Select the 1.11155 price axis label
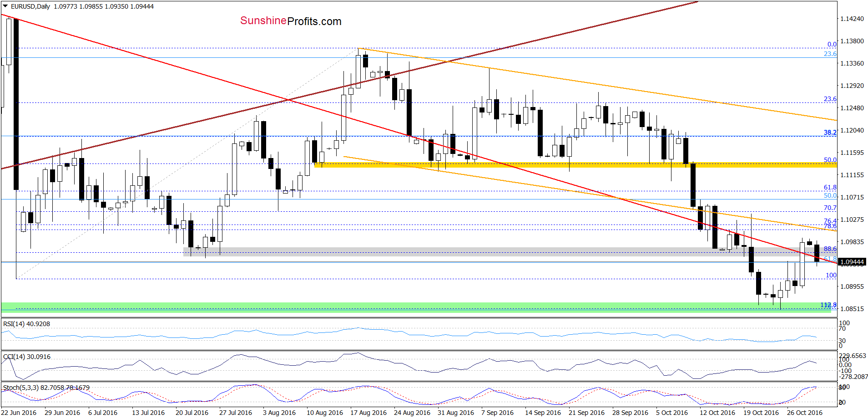Screen dimensions: 868x419 pyautogui.click(x=852, y=175)
